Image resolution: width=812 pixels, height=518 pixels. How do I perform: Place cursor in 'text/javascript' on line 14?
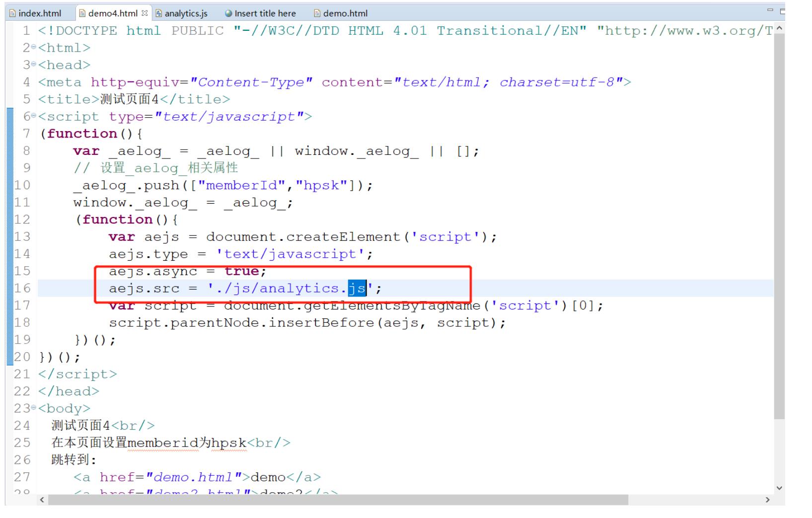click(x=291, y=254)
